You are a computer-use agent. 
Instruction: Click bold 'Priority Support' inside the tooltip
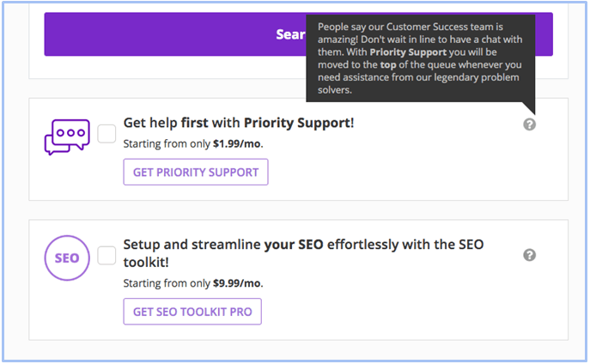click(408, 52)
